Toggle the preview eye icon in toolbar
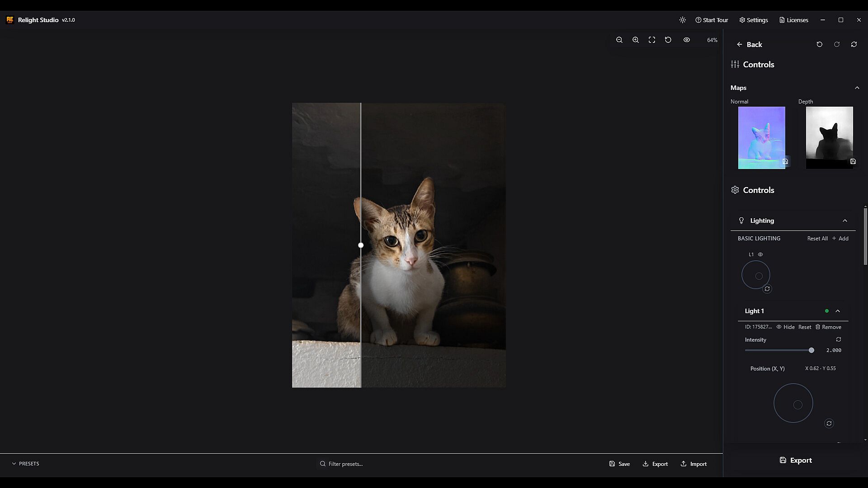The image size is (868, 488). pos(687,40)
